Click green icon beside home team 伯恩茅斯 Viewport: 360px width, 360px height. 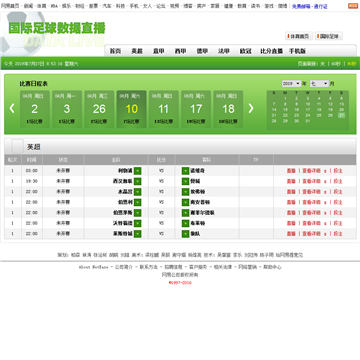pyautogui.click(x=138, y=213)
